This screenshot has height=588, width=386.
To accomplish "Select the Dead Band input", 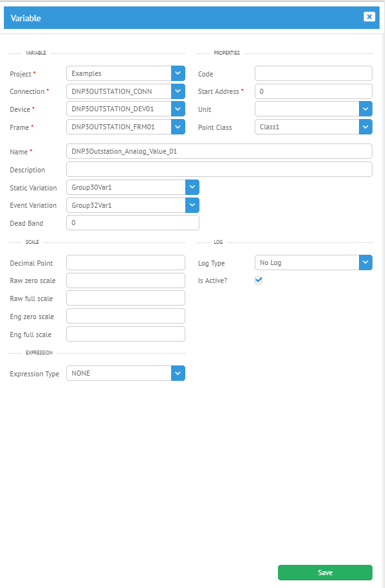I will 133,223.
